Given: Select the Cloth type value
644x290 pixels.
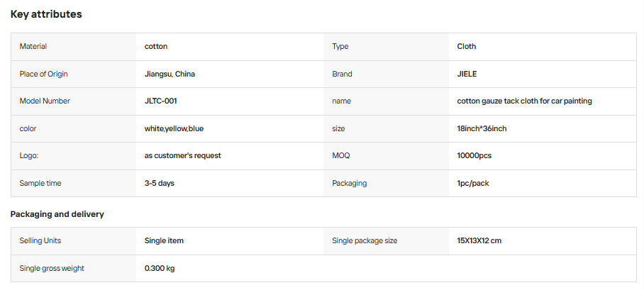Looking at the screenshot, I should tap(467, 46).
